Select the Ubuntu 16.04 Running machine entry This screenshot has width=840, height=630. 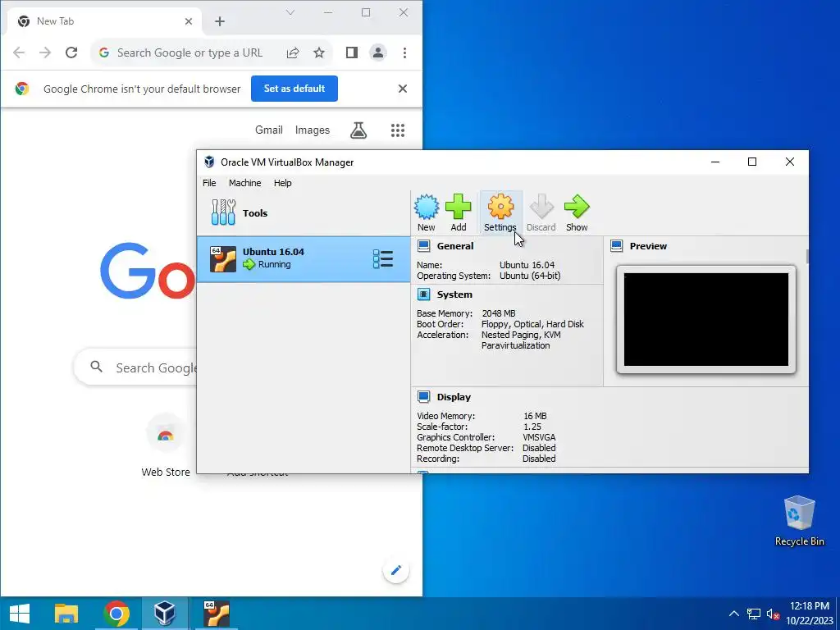point(304,258)
